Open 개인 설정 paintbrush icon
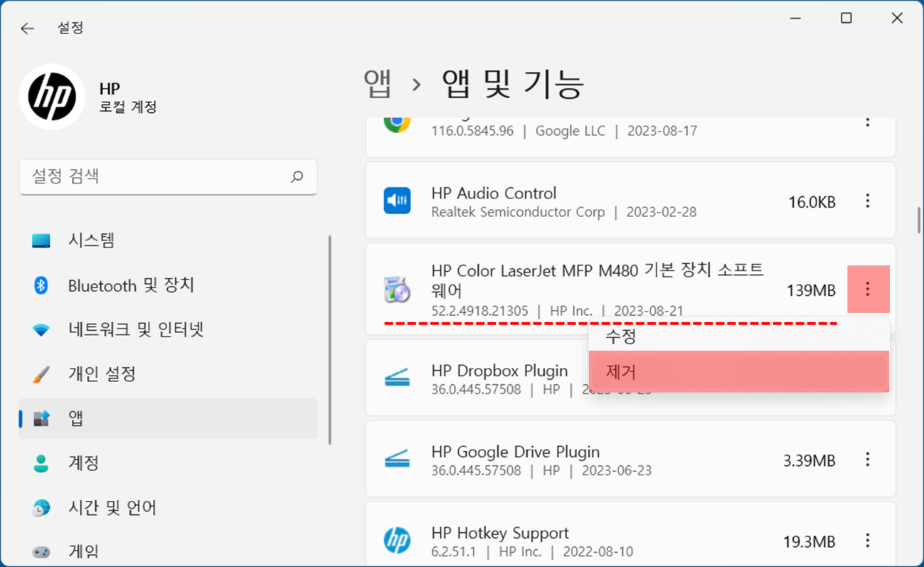This screenshot has height=567, width=924. click(41, 374)
